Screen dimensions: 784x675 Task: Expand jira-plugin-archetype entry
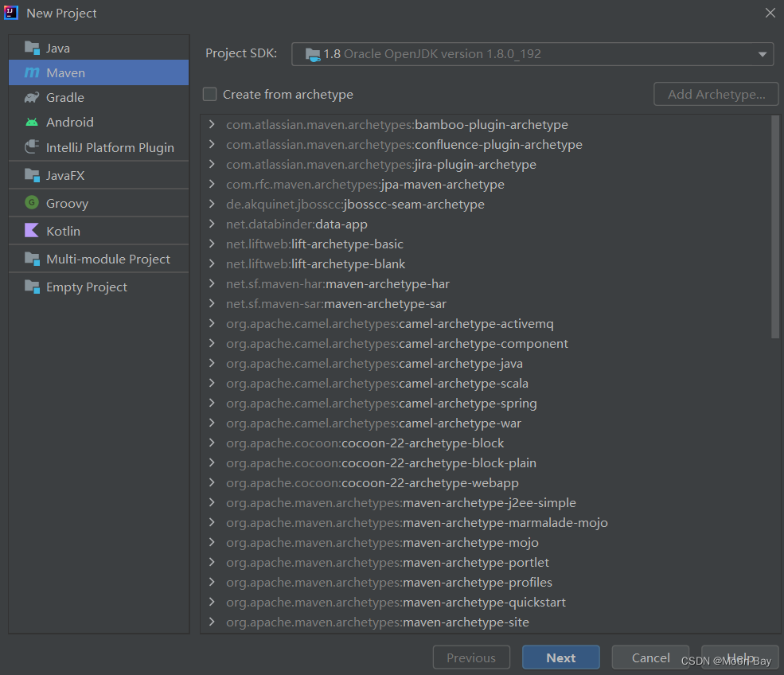(x=212, y=165)
